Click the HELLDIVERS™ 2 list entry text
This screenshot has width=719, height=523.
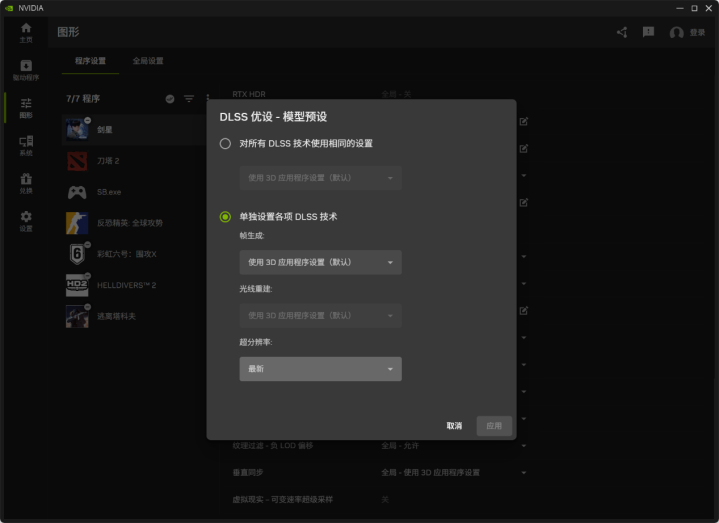click(x=127, y=285)
